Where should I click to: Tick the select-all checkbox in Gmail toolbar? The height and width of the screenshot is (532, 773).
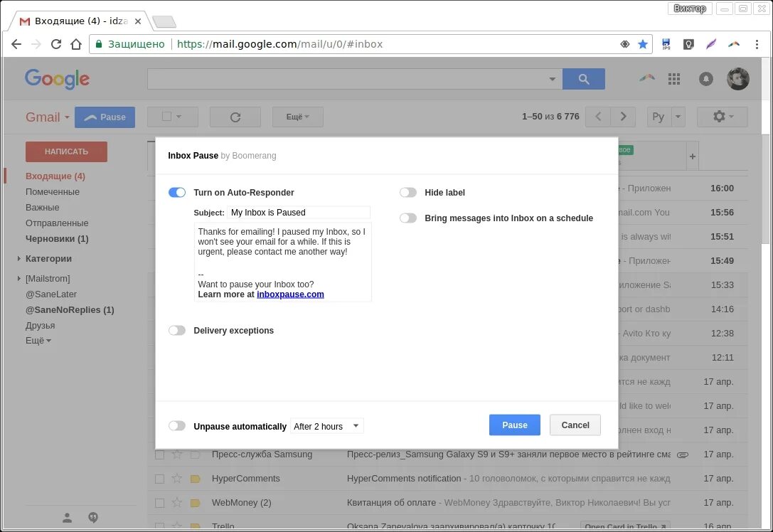[x=166, y=117]
